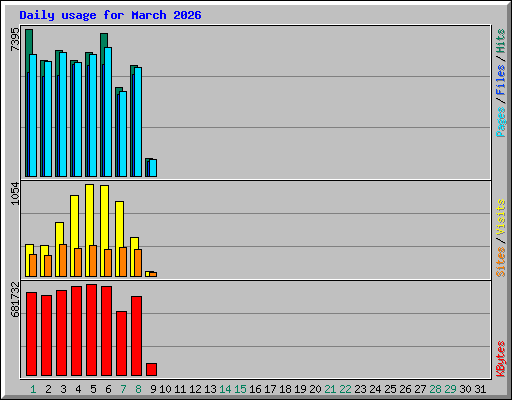This screenshot has height=400, width=512.
Task: Click the '7395' hits axis value
Action: 15,40
